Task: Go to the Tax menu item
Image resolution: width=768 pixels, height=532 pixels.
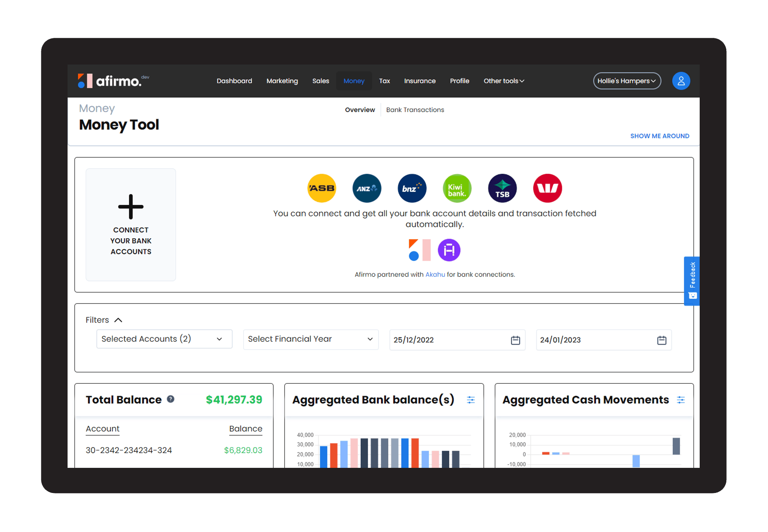Action: click(384, 81)
